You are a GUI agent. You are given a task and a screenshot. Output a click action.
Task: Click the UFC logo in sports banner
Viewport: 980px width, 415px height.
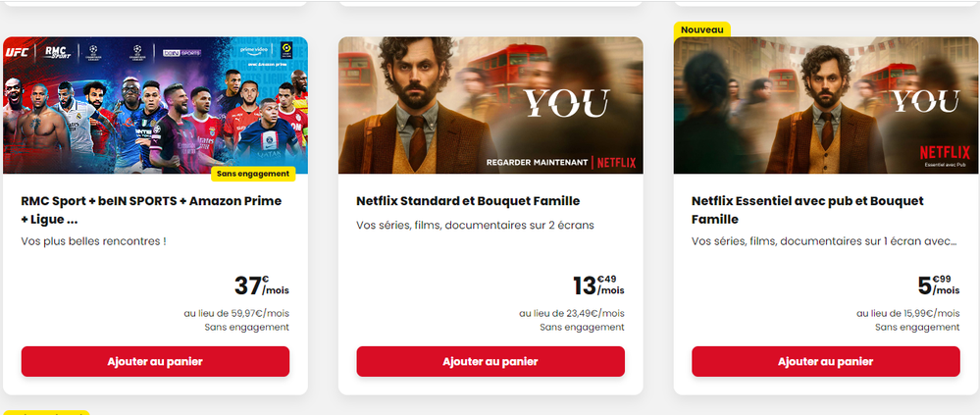18,50
